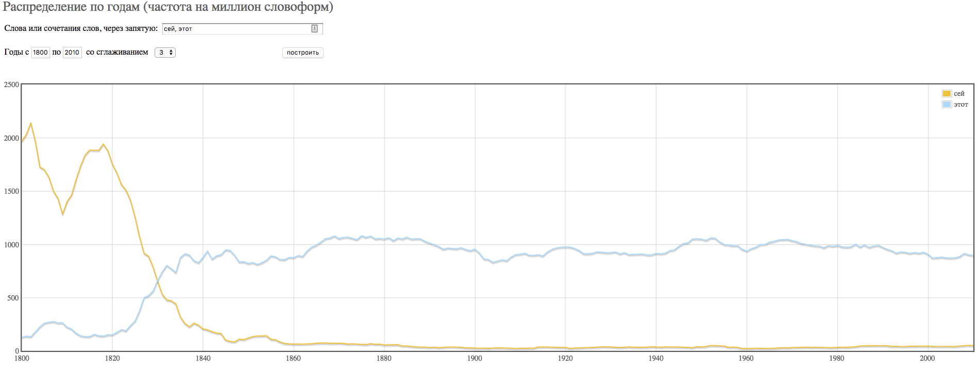Click the 1960 label on the horizontal axis
Viewport: 980px width, 370px height.
[x=746, y=359]
